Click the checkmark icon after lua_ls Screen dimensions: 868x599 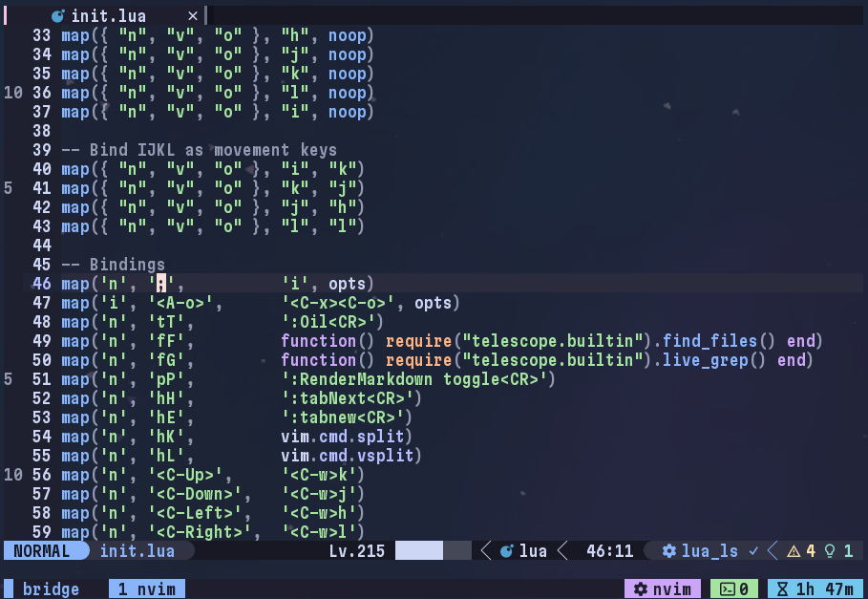pyautogui.click(x=752, y=551)
